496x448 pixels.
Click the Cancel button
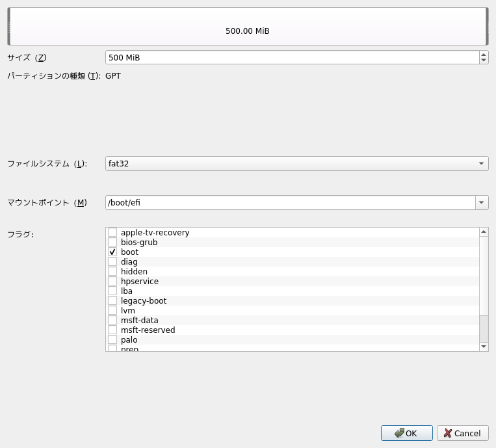tap(462, 433)
